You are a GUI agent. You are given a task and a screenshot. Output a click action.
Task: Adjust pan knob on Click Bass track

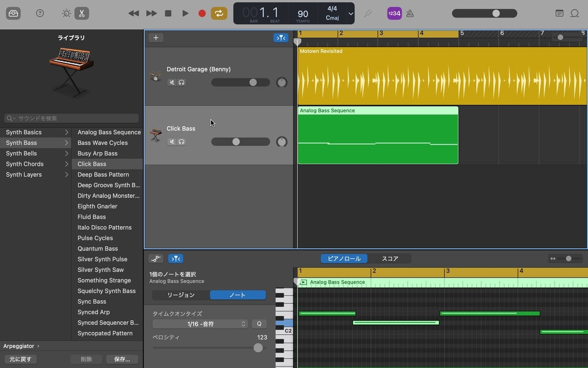click(282, 142)
